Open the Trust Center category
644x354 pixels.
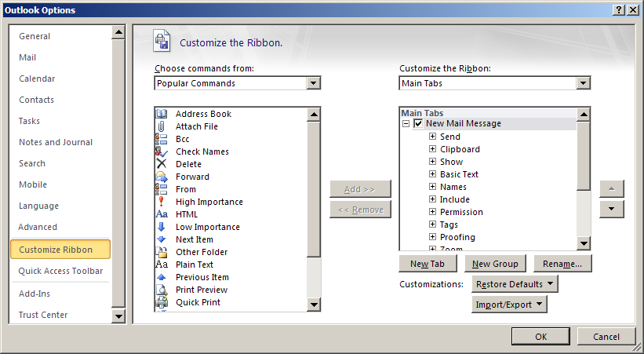[x=43, y=315]
